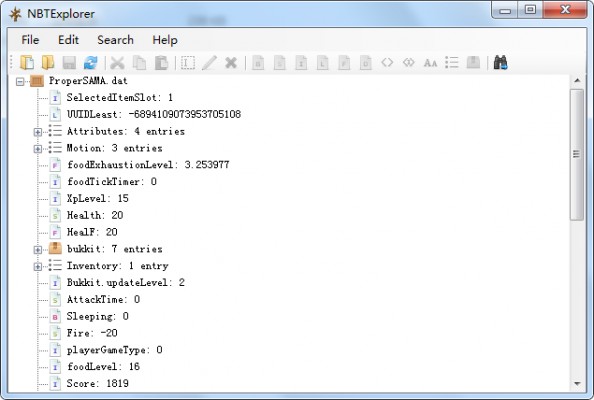Open file using the first toolbar icon

point(27,62)
